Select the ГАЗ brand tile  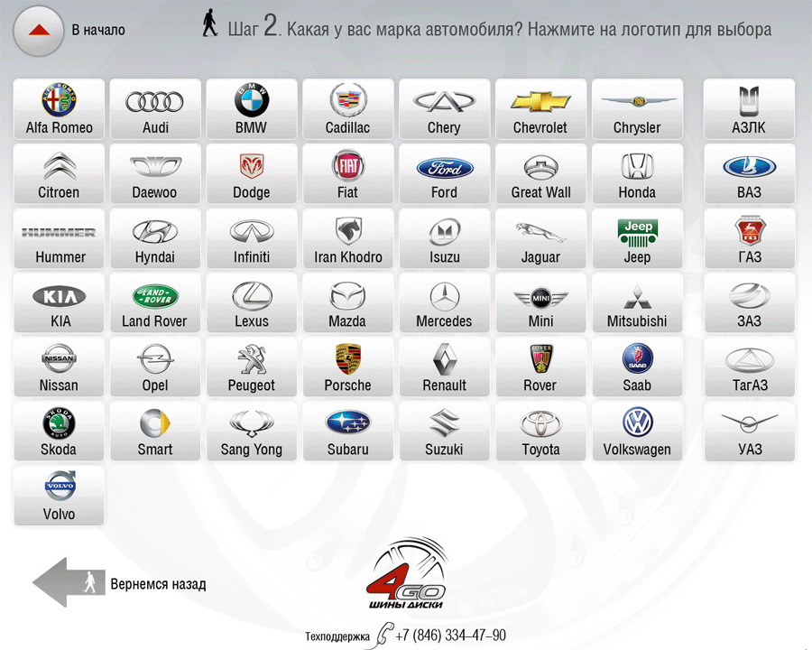pos(750,238)
